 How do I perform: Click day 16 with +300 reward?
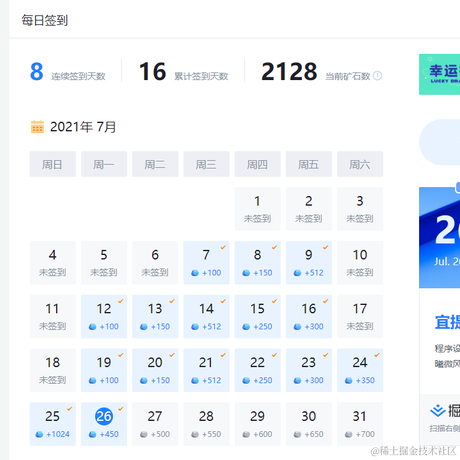click(x=309, y=316)
